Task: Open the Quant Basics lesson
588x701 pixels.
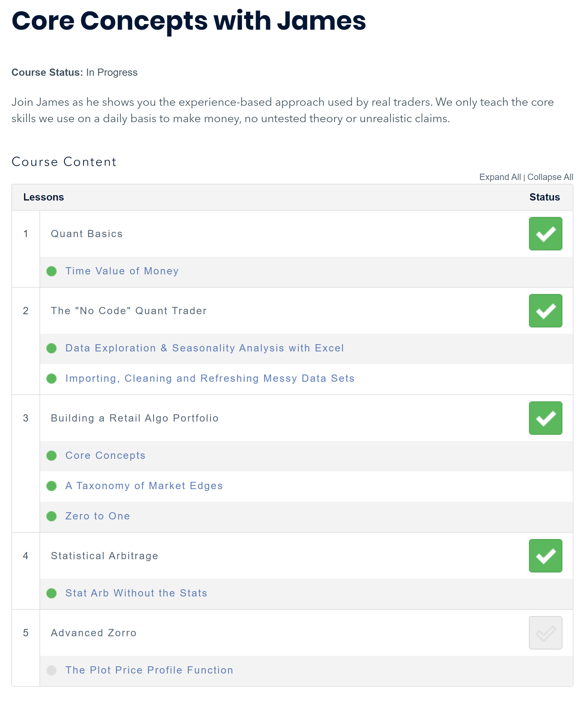Action: click(87, 234)
